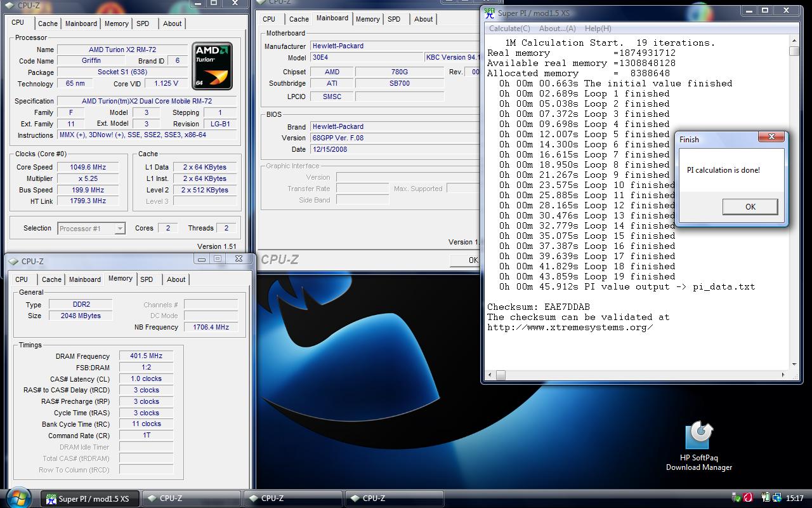
Task: Activate the third CPU-Z taskbar button
Action: (393, 498)
